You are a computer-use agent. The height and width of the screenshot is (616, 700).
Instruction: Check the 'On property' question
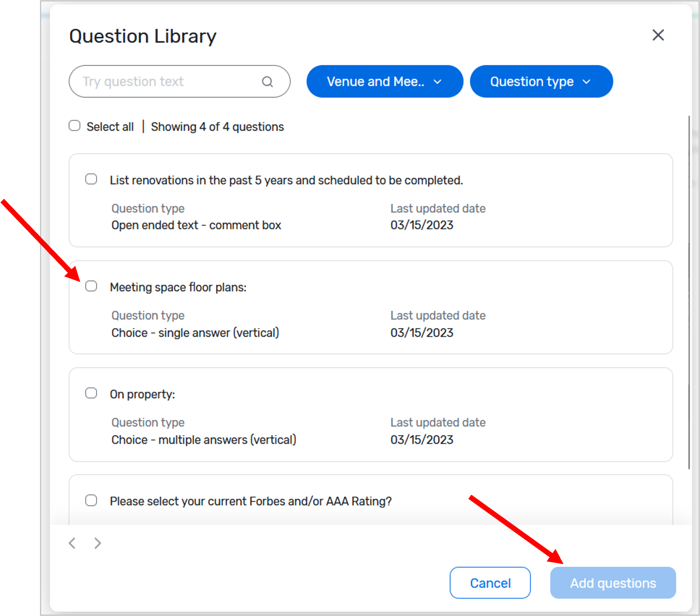click(91, 393)
